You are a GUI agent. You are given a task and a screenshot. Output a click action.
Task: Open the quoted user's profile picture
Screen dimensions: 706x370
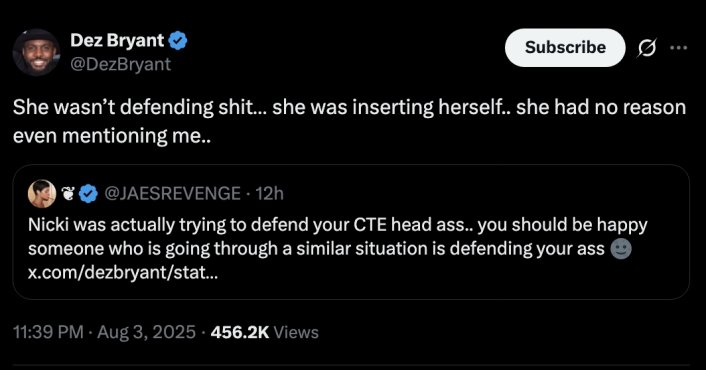(x=42, y=194)
